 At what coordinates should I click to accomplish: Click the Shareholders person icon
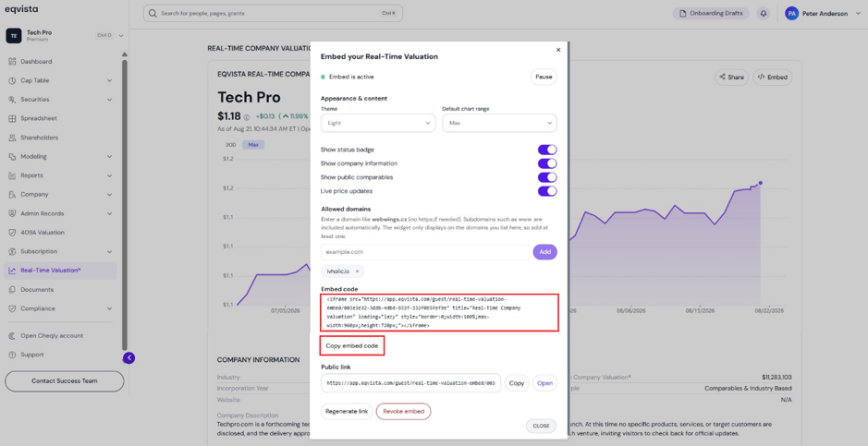pyautogui.click(x=12, y=138)
